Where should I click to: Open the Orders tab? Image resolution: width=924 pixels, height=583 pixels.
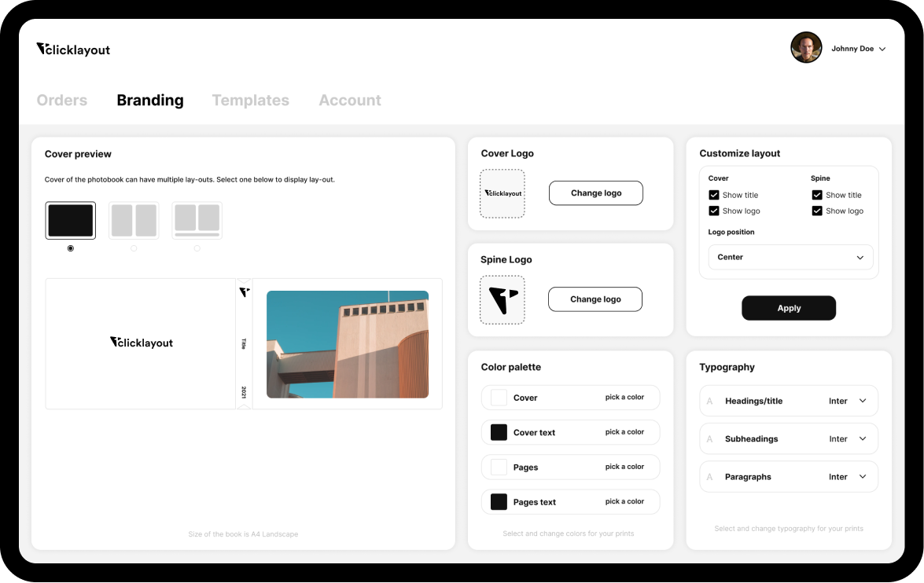[x=61, y=100]
